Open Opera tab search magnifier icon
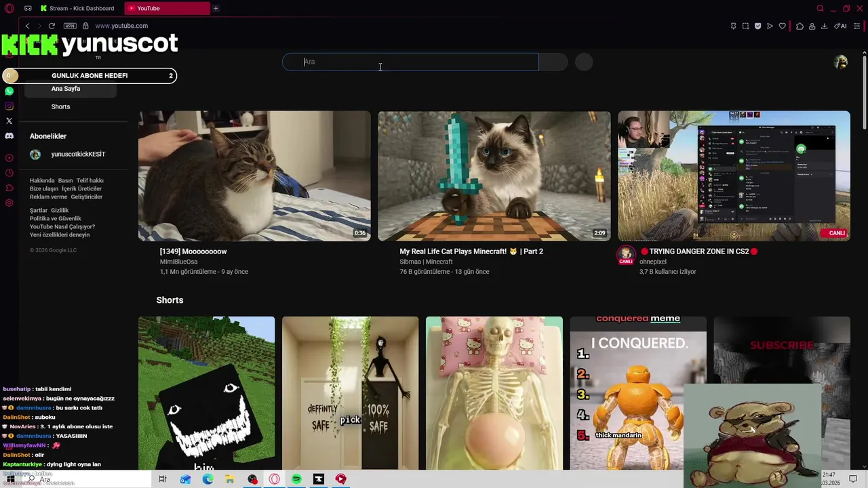Screen dimensions: 868x488 coord(821,8)
